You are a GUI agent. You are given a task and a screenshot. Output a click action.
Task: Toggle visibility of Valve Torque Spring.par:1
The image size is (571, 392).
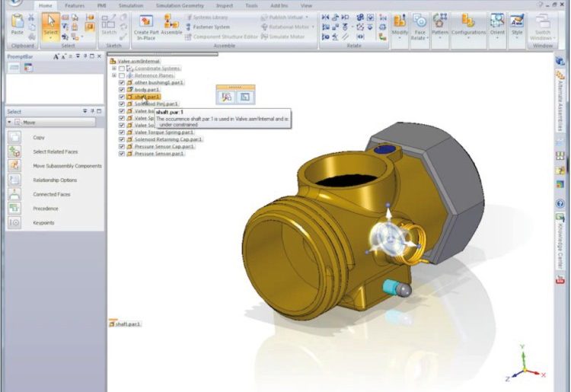[x=122, y=132]
